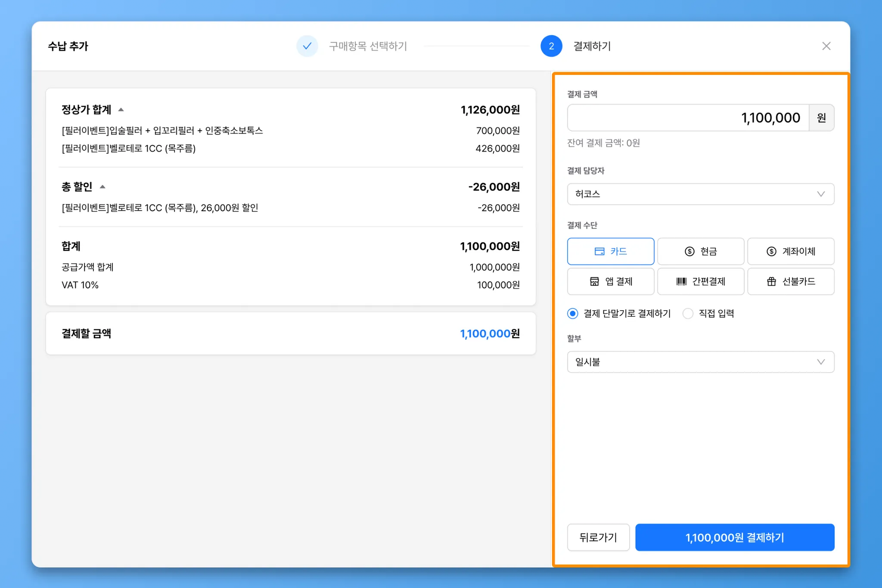Select 선불카드 prepaid gift card option
This screenshot has height=588, width=882.
790,281
